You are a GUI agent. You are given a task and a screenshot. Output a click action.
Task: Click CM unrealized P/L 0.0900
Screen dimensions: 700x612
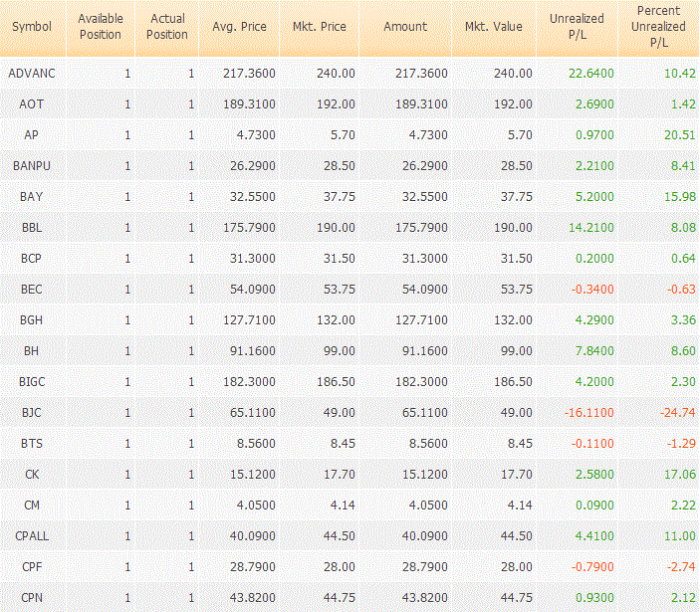594,505
